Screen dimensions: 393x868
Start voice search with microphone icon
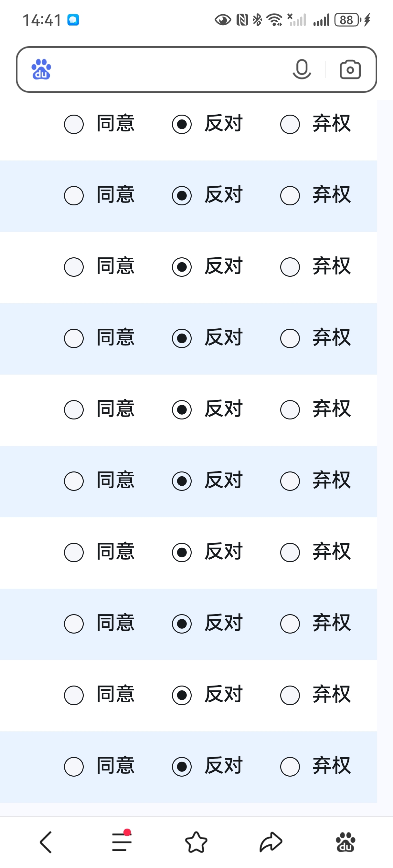(302, 69)
